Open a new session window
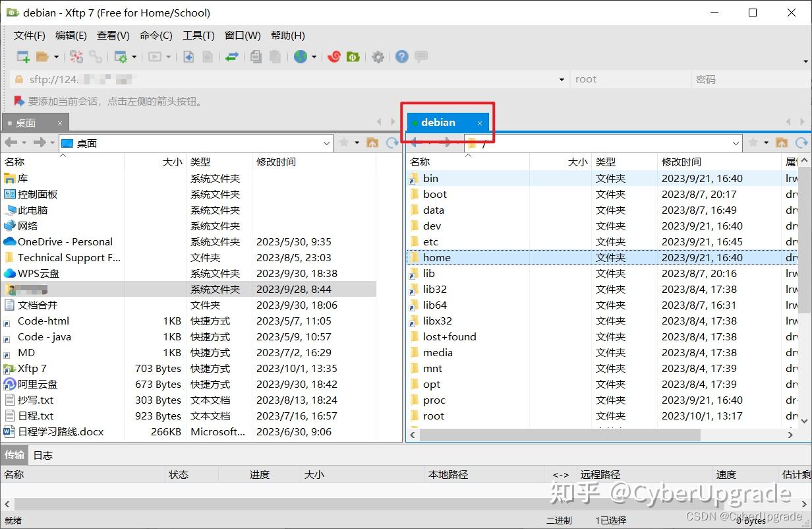 [22, 57]
